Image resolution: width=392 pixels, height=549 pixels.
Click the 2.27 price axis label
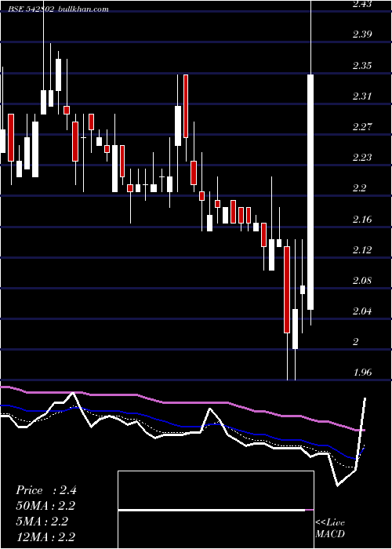tap(362, 126)
